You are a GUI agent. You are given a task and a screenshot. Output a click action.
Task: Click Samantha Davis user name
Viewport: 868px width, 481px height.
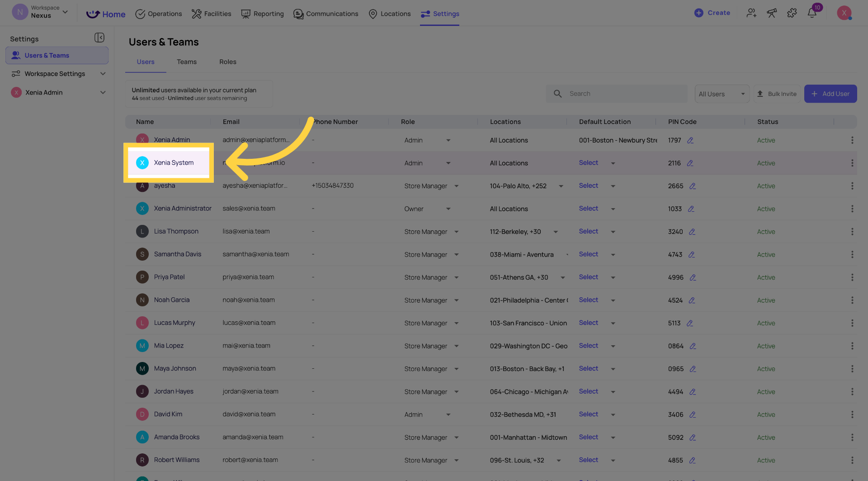click(178, 254)
